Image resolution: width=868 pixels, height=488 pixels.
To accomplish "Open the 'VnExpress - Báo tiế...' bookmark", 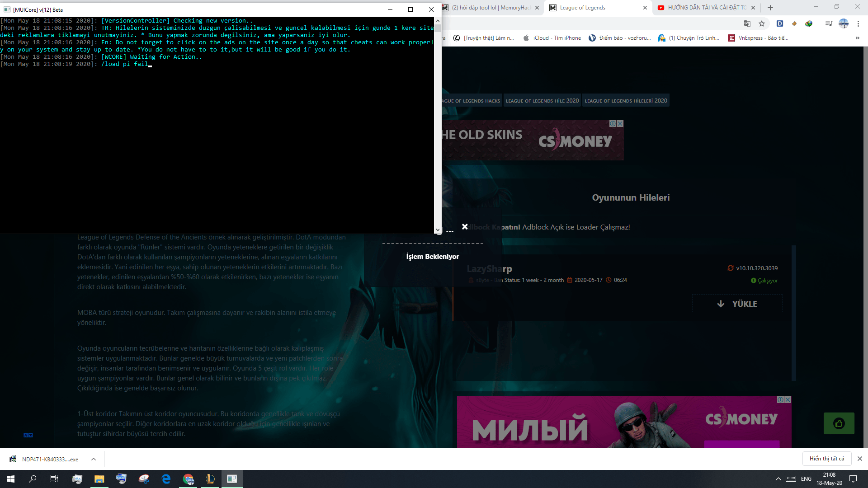I will pyautogui.click(x=758, y=38).
